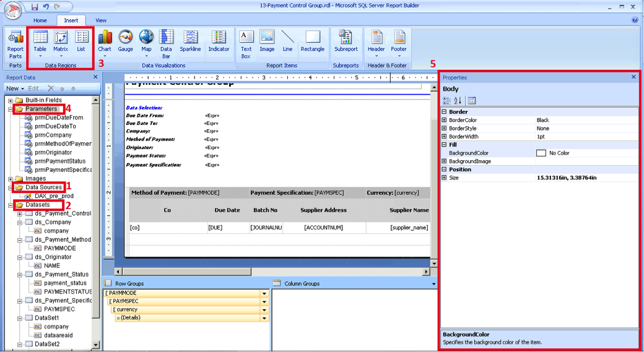Select the ds_Originator dataset

[53, 257]
